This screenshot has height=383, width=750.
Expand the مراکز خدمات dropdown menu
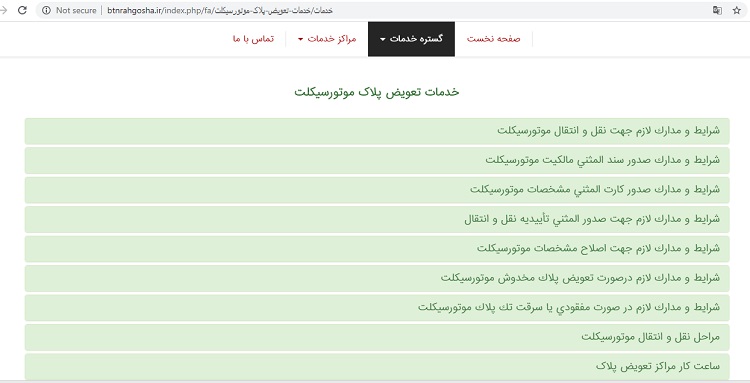(327, 39)
